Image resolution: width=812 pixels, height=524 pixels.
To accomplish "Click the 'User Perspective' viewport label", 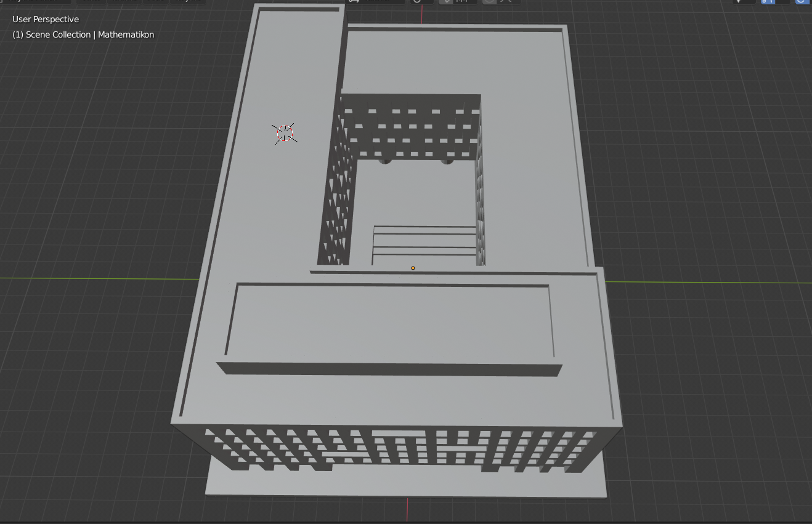I will (46, 19).
